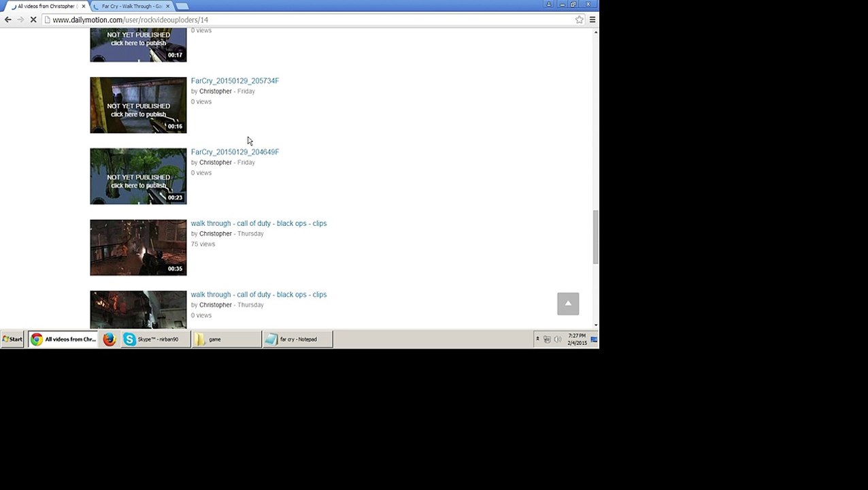The height and width of the screenshot is (490, 868).
Task: Open the 0-views black ops clips link
Action: (258, 295)
